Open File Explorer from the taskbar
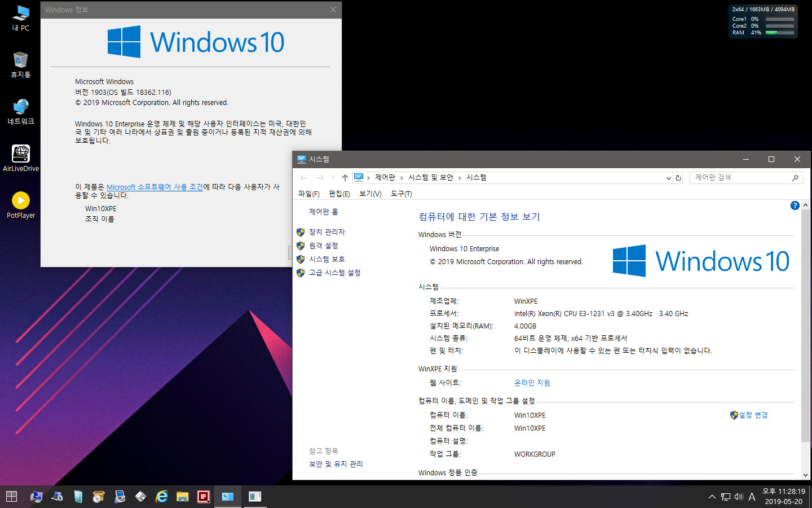 [182, 497]
